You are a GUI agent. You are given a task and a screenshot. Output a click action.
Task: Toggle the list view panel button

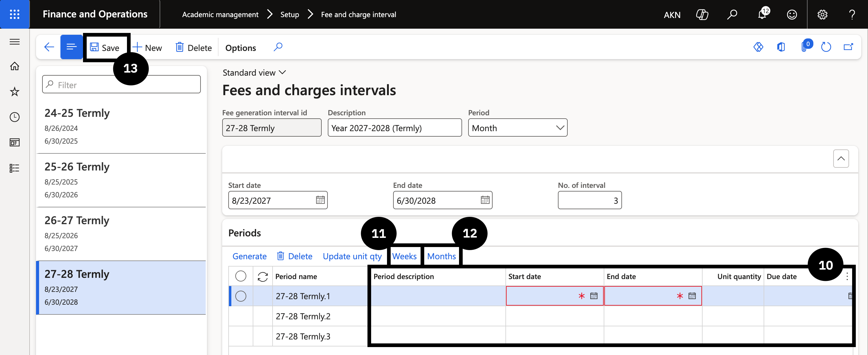pos(71,47)
